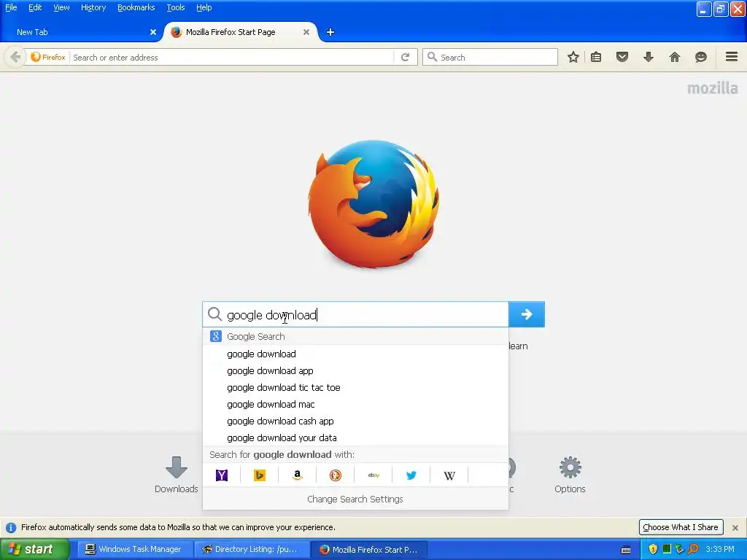The image size is (747, 560).
Task: Open the Help menu
Action: pyautogui.click(x=204, y=7)
